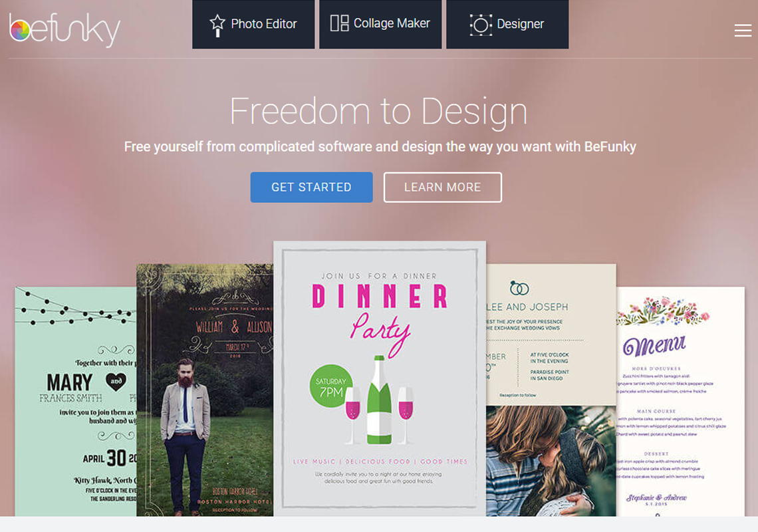Open the Photo Editor tab

pyautogui.click(x=253, y=24)
